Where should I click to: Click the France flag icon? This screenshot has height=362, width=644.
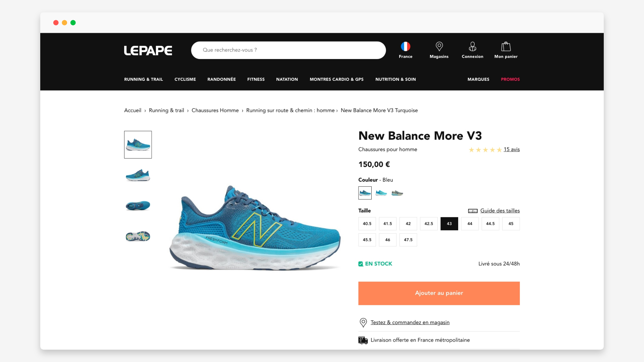(x=406, y=47)
